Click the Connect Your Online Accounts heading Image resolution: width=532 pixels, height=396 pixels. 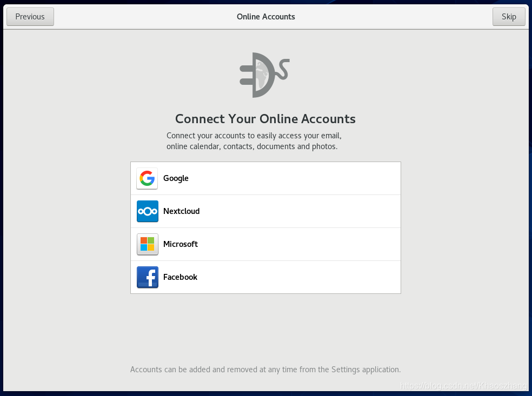coord(265,119)
